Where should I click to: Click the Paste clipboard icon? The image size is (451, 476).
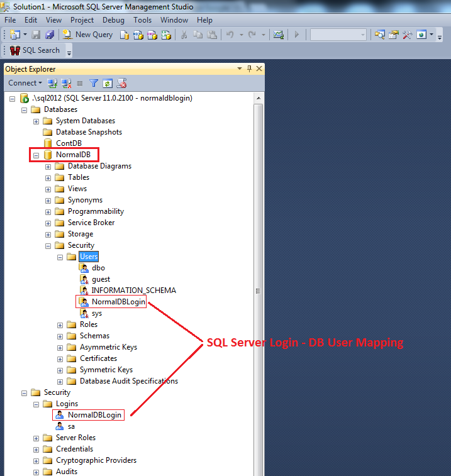[212, 35]
